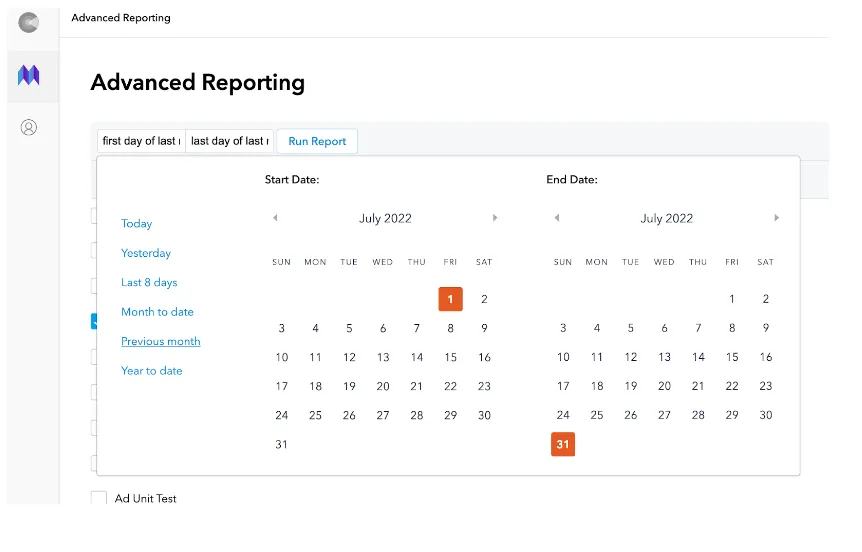
Task: Pick July 30 in End Date calendar
Action: [766, 415]
